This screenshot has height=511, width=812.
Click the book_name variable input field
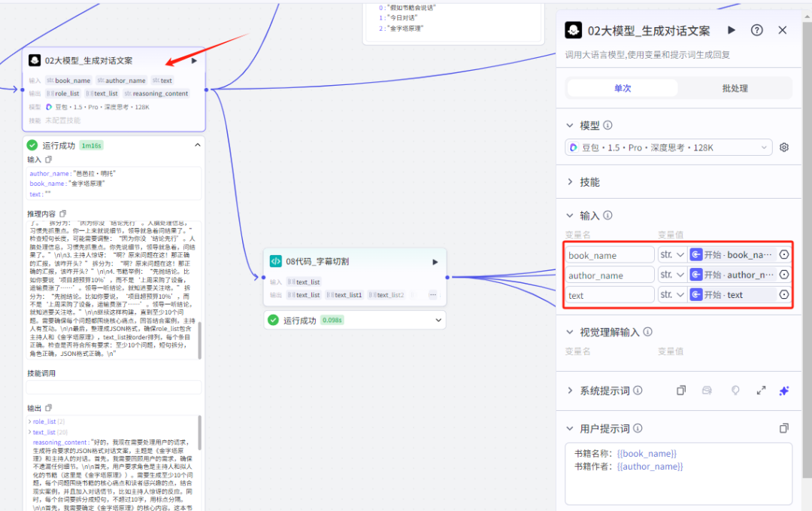(609, 254)
